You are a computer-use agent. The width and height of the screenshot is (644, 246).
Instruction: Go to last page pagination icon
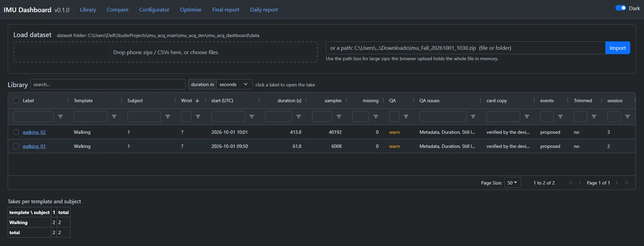(626, 183)
